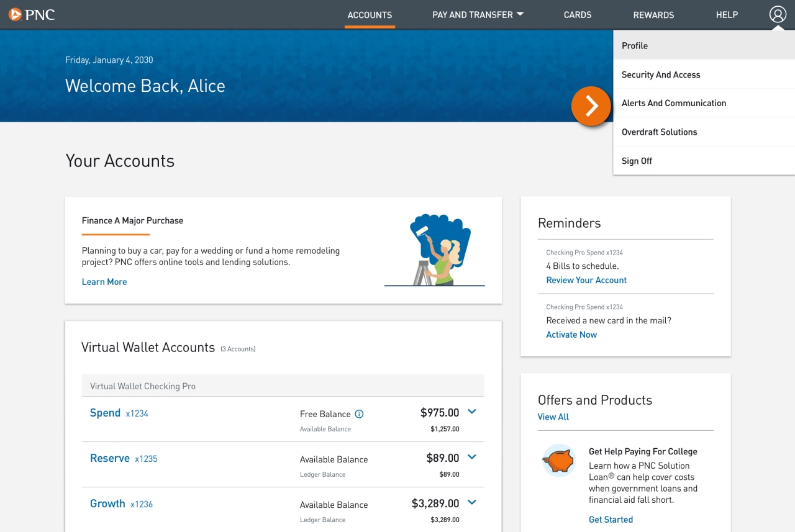
Task: Click the orange carousel arrow
Action: click(x=591, y=106)
